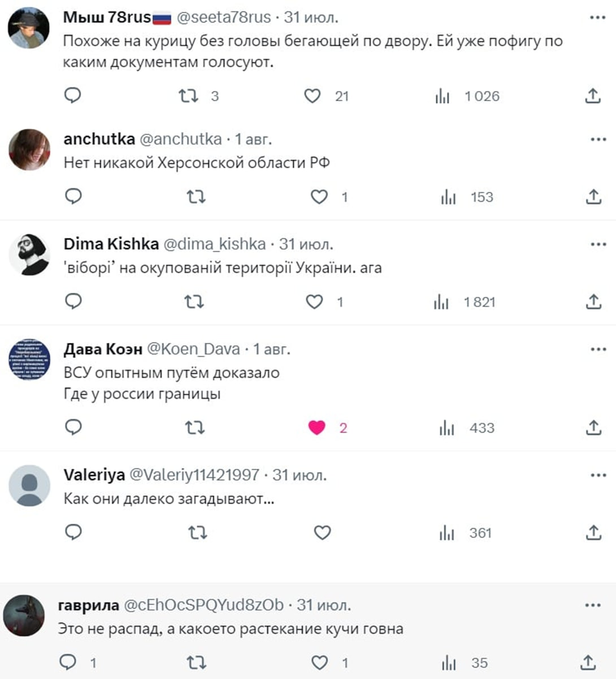Retweet Dima Kishka's post

tap(194, 302)
